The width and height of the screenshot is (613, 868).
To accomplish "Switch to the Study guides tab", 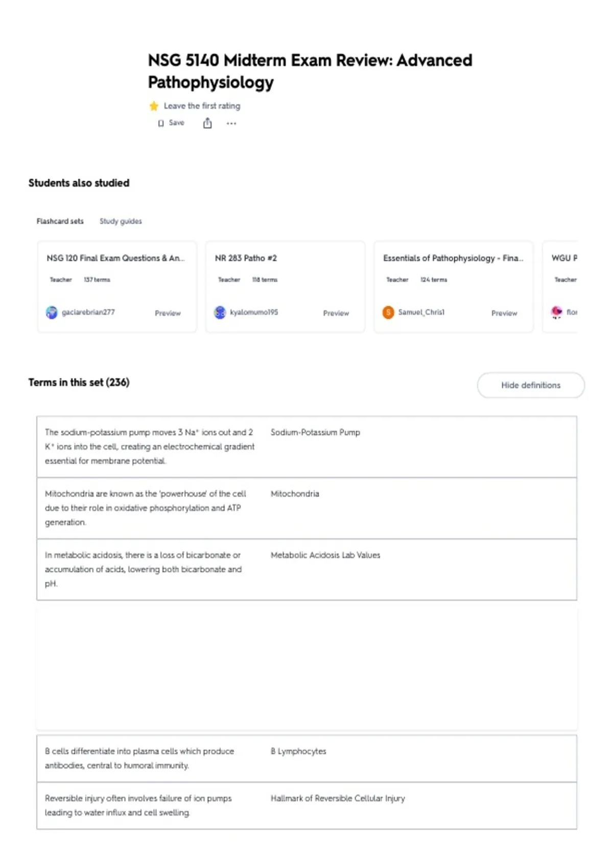I will (x=121, y=221).
